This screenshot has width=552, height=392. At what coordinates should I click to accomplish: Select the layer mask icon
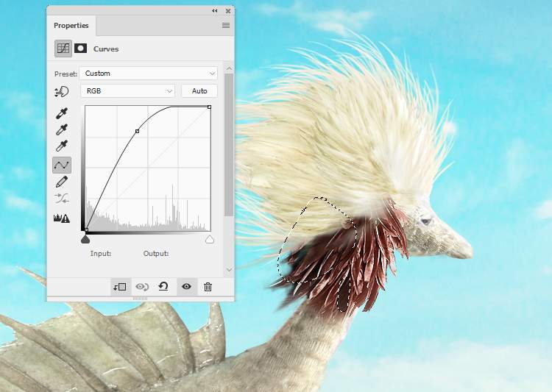pos(80,49)
